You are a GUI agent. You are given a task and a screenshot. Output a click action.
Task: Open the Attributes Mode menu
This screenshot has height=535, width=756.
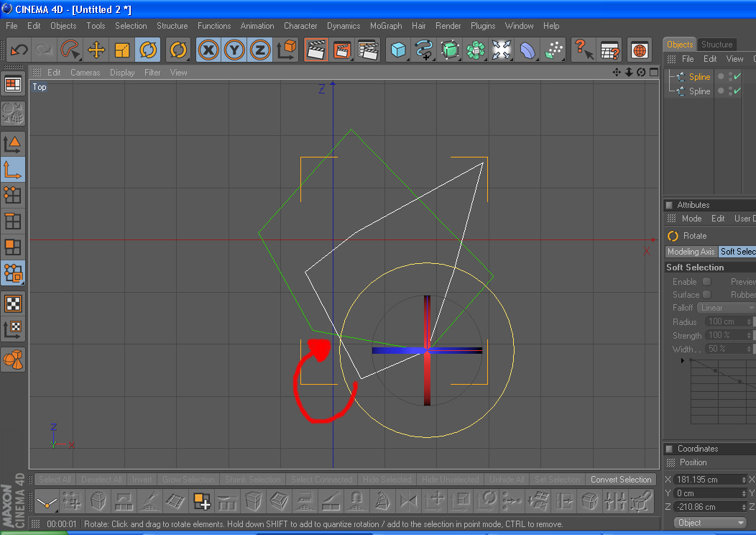(691, 219)
